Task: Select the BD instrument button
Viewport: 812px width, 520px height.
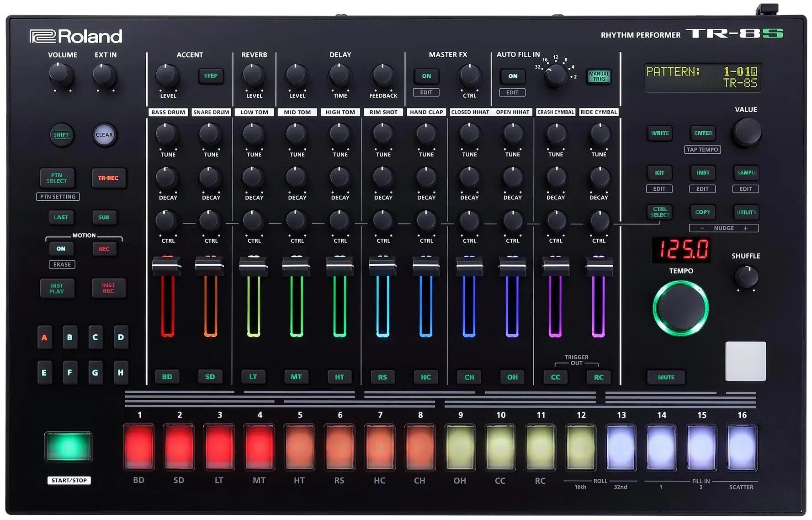Action: tap(167, 377)
